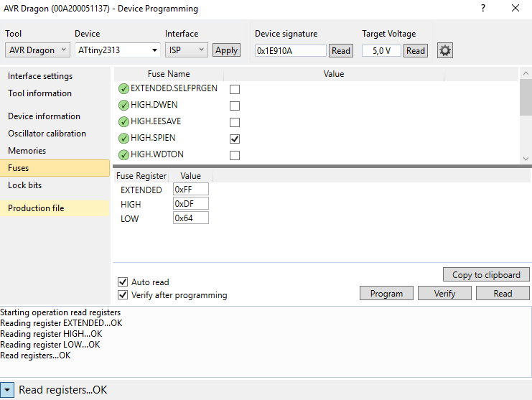This screenshot has width=532, height=400.
Task: Click the HIGH register value 0xDF
Action: click(191, 203)
